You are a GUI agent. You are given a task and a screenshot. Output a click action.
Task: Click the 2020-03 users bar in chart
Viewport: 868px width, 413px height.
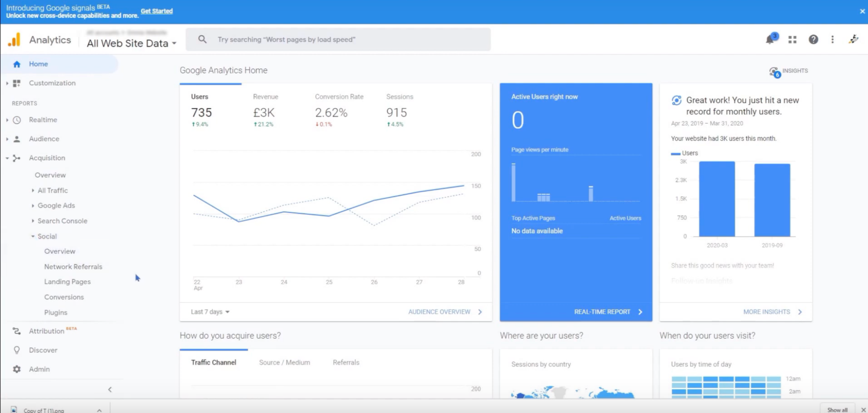click(717, 199)
